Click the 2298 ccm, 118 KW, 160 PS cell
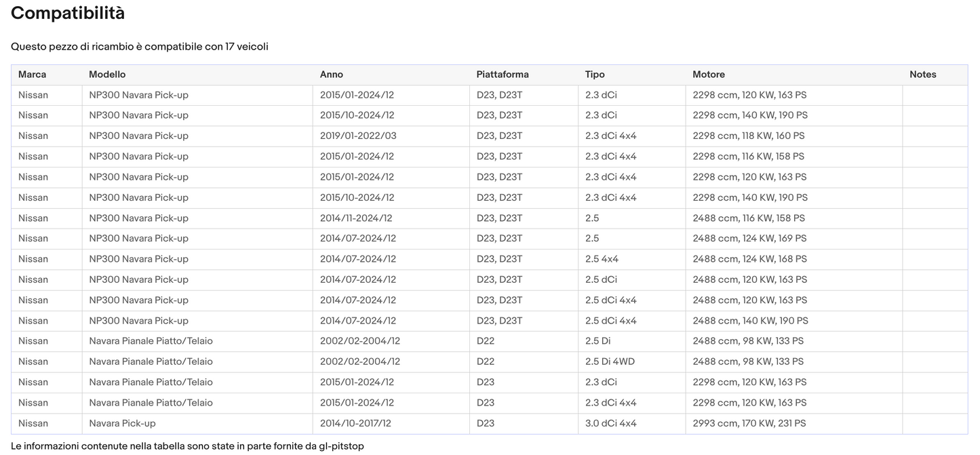The height and width of the screenshot is (455, 980). point(749,136)
